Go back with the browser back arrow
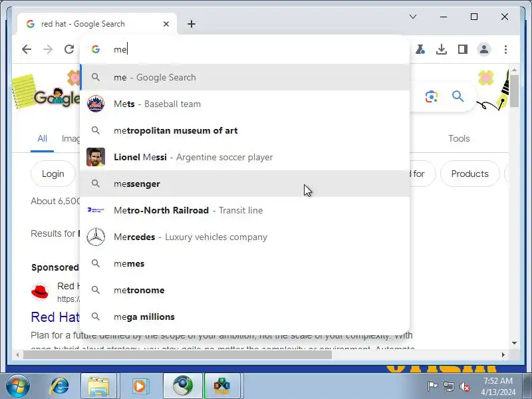The width and height of the screenshot is (532, 399). (x=27, y=49)
